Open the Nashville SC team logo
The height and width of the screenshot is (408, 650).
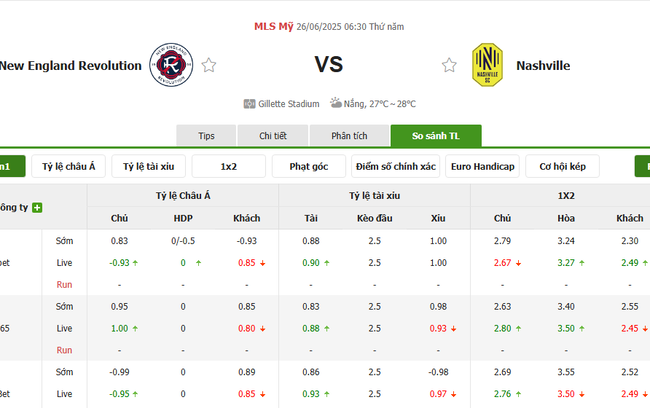487,65
